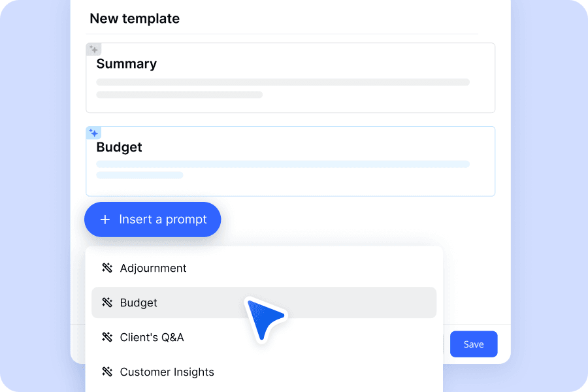
Task: Edit the New template title
Action: [135, 18]
